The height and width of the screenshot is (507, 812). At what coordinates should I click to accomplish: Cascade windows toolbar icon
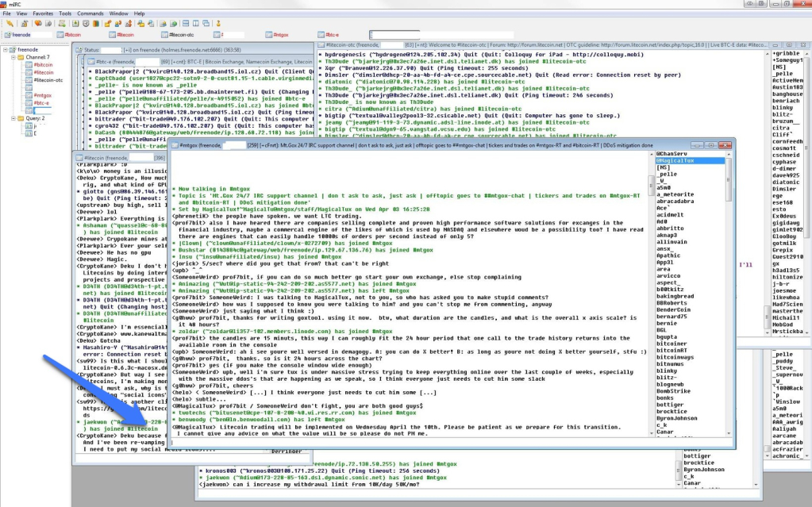[x=206, y=23]
